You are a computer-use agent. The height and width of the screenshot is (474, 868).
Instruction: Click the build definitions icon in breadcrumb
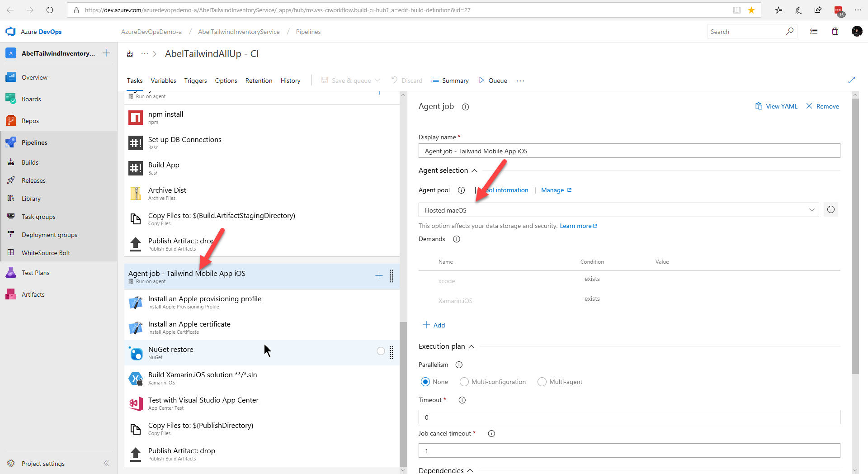[x=130, y=54]
